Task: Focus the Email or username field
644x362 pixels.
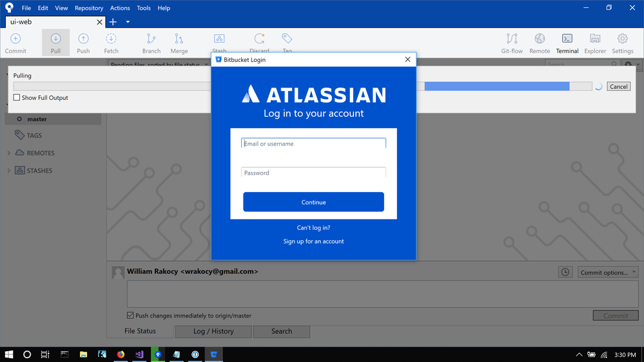Action: (313, 143)
